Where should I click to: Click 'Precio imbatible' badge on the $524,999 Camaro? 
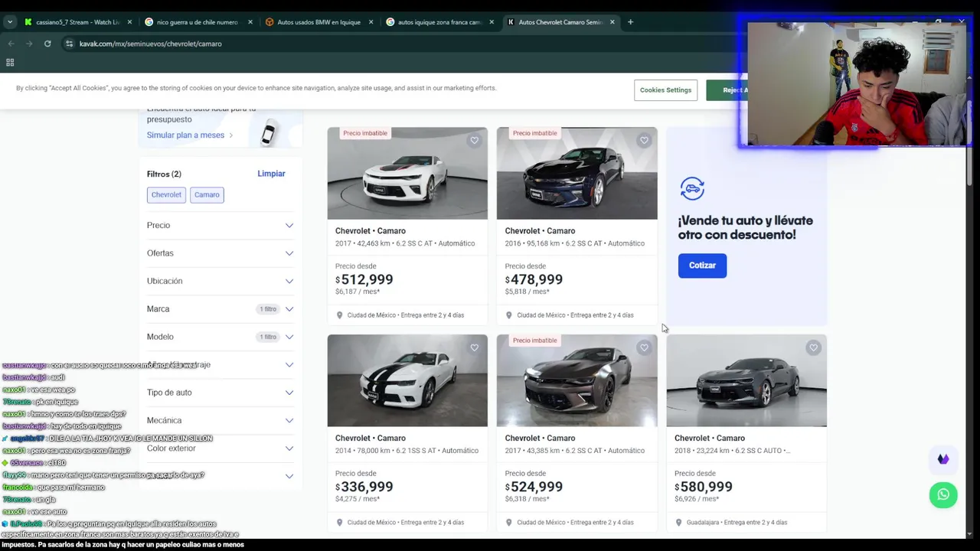pos(534,341)
